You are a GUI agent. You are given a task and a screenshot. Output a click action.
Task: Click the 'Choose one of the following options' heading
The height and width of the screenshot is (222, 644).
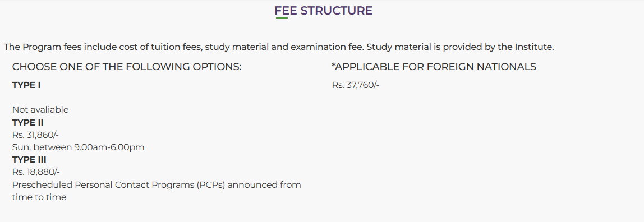point(127,67)
